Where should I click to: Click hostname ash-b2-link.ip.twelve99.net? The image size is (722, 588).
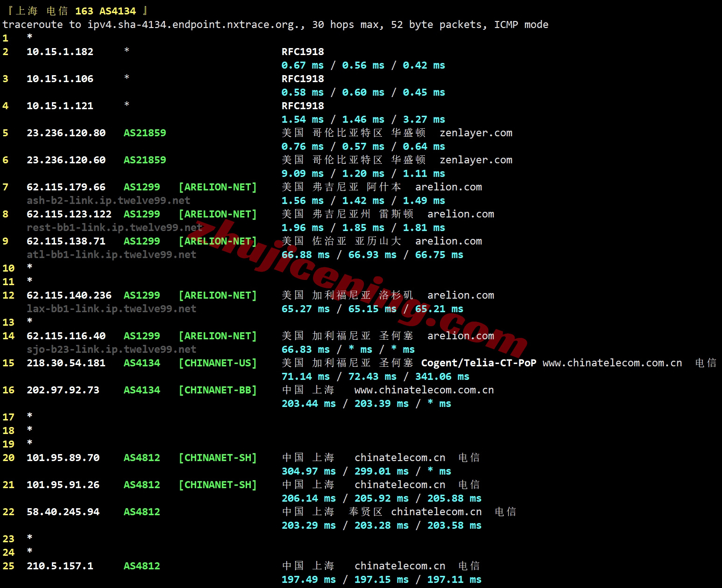[x=108, y=201]
